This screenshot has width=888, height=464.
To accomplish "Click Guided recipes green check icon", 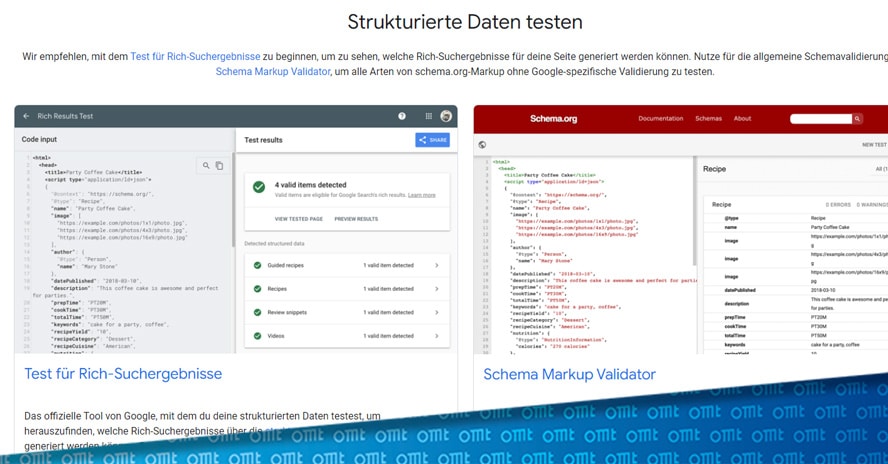I will pos(258,265).
